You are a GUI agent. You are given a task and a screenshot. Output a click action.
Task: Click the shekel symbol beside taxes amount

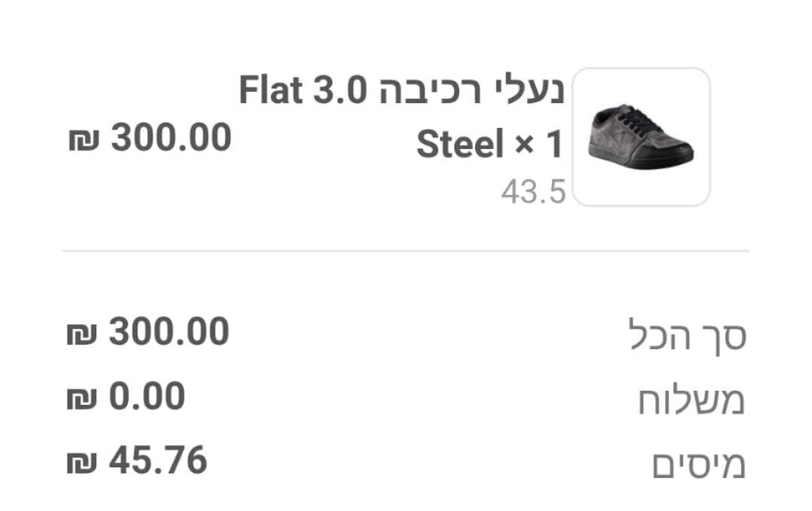pos(82,463)
